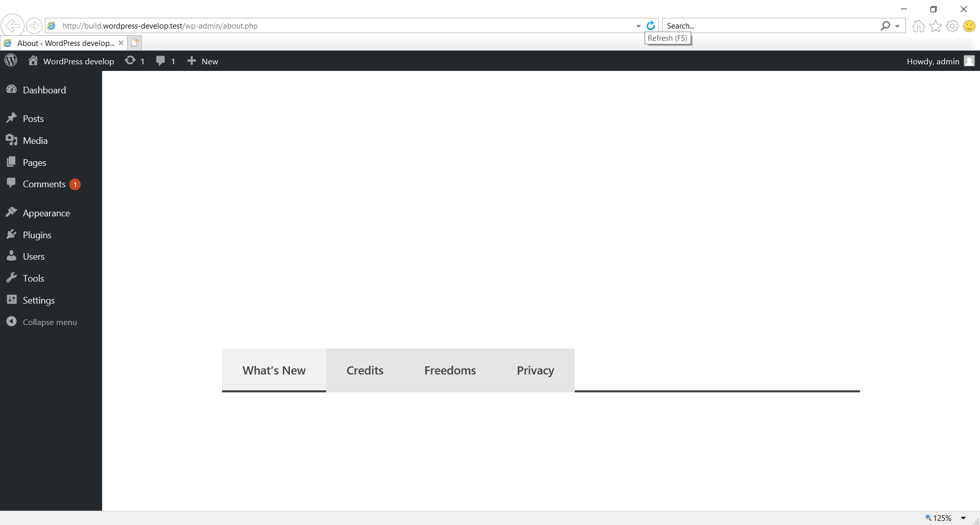Click the Tools wrench icon
The image size is (980, 525).
[11, 278]
